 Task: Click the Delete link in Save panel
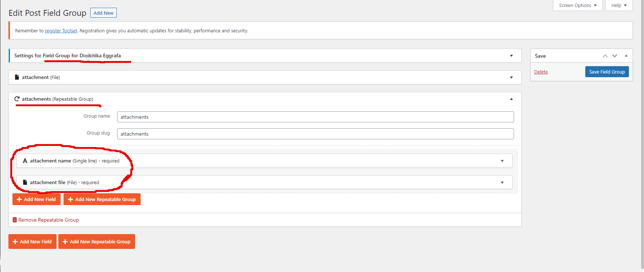pyautogui.click(x=541, y=72)
